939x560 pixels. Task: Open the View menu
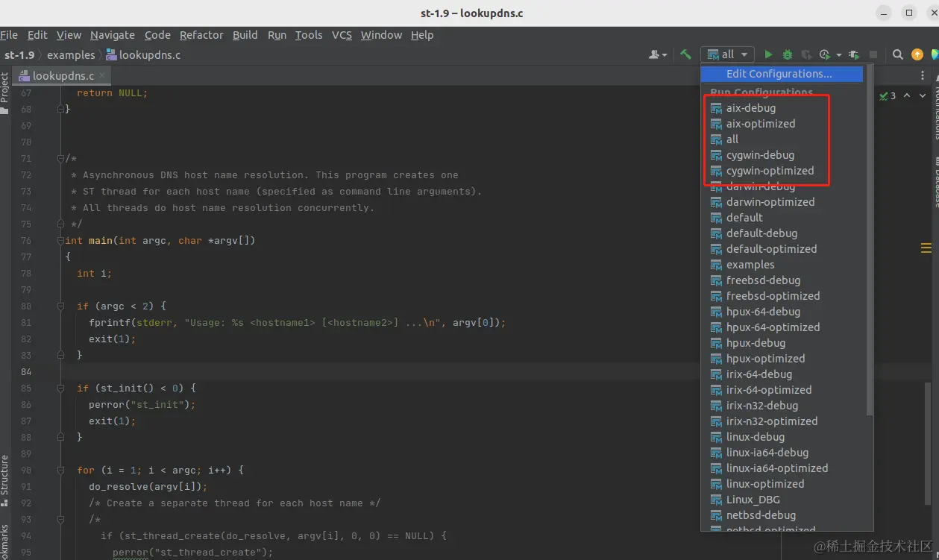click(x=69, y=35)
